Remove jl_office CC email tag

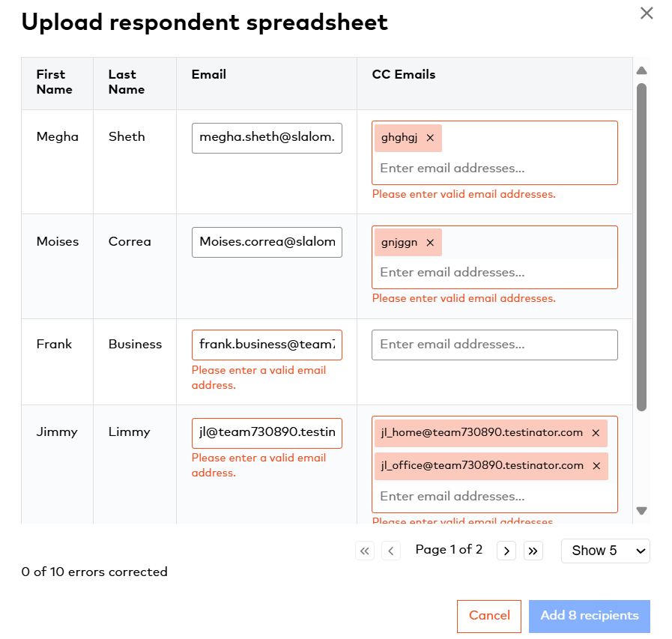pyautogui.click(x=596, y=466)
